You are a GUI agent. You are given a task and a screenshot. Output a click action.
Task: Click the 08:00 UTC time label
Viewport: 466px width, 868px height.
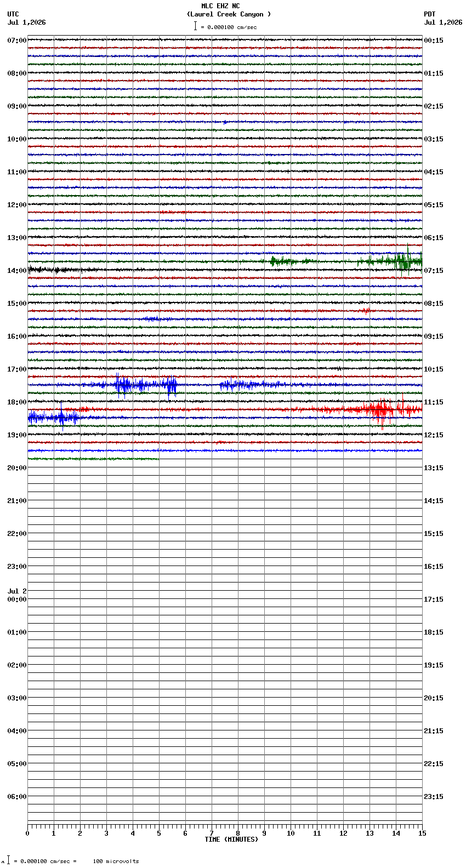click(17, 73)
